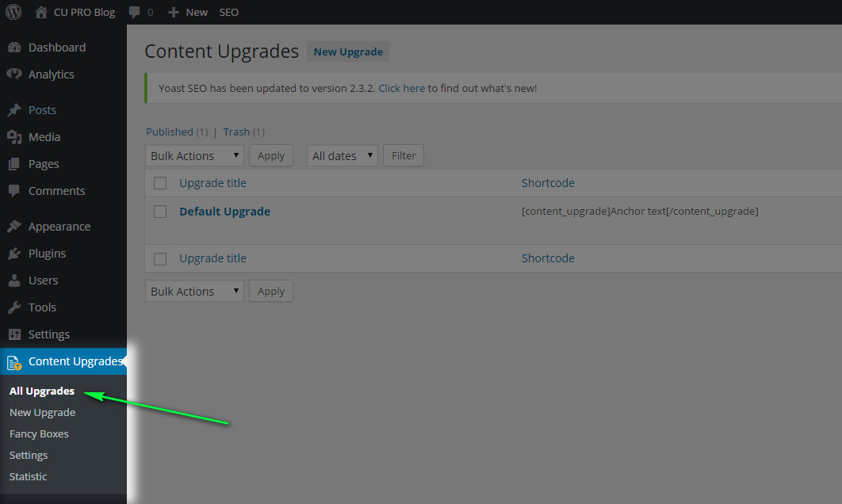Click the Posts pushpin icon
The width and height of the screenshot is (842, 504).
coord(14,110)
